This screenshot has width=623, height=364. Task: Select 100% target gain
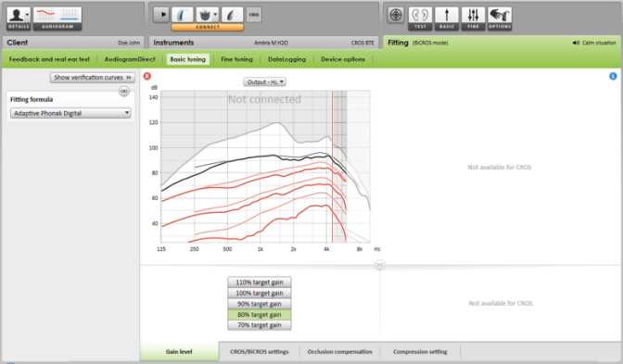click(x=260, y=293)
